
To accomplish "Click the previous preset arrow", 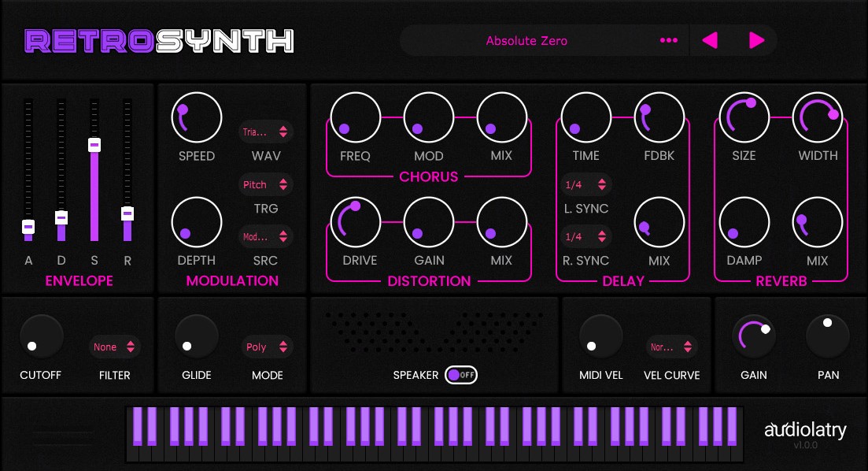I will click(x=710, y=40).
